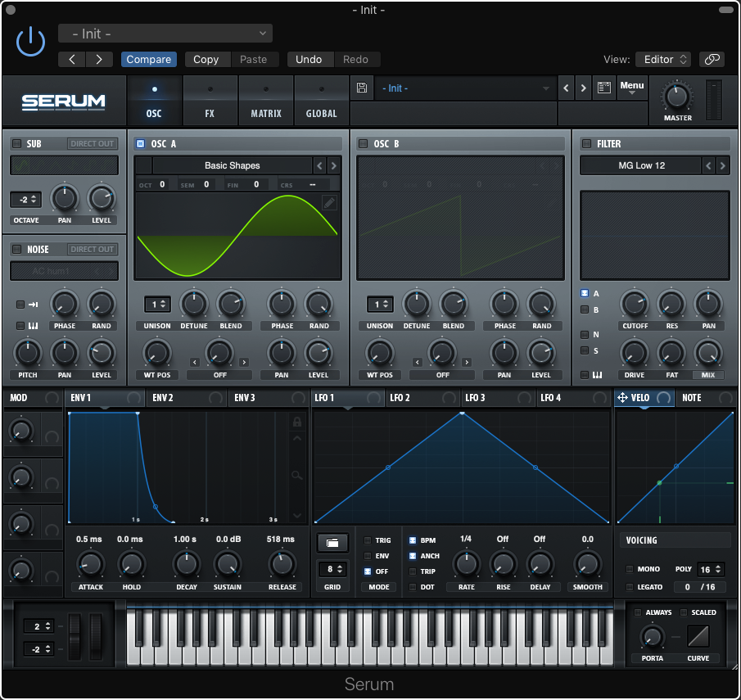
Task: Disable OSC A enable checkbox
Action: point(140,144)
